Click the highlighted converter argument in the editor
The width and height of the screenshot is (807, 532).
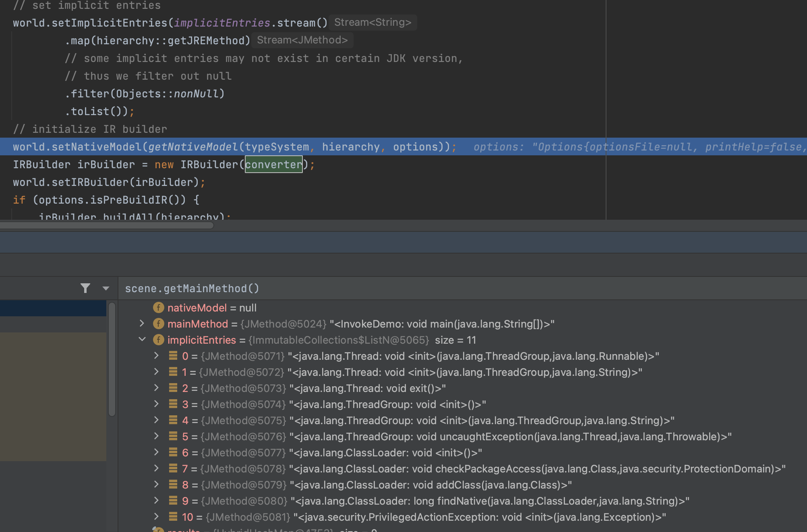tap(274, 164)
